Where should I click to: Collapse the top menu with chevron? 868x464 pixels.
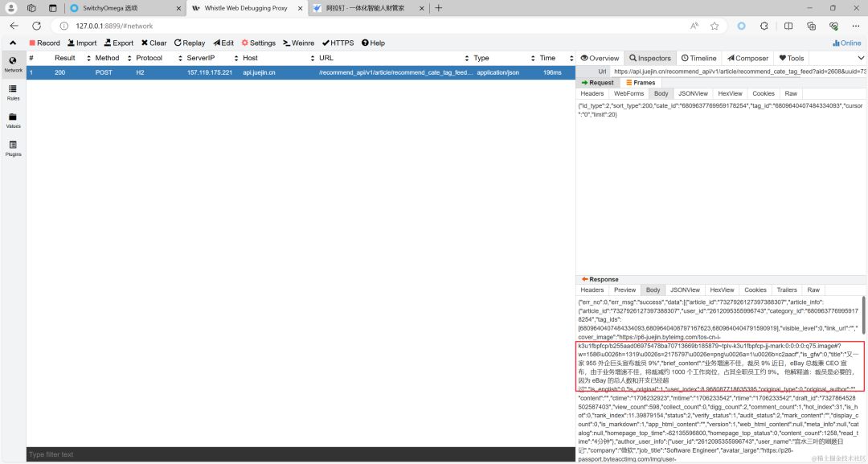[x=14, y=43]
